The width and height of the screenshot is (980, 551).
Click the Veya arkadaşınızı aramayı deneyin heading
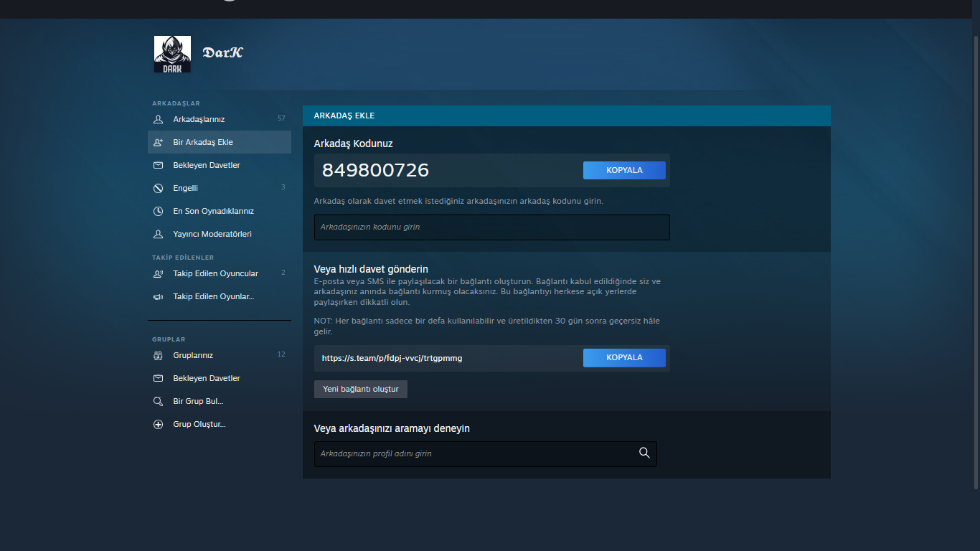pyautogui.click(x=392, y=428)
